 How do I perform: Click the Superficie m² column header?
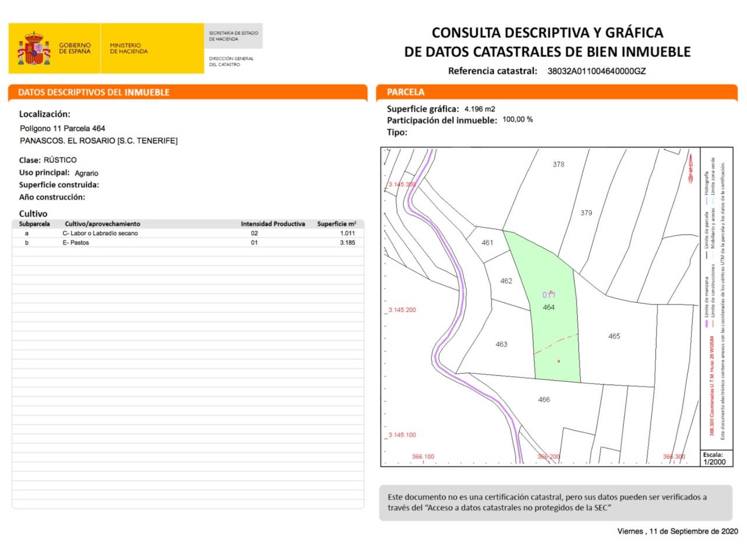(337, 224)
